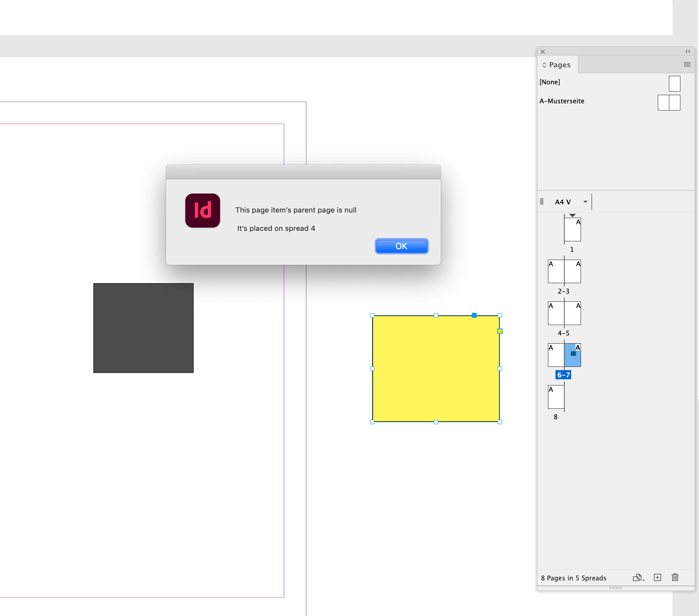Select the dark gray rectangle on the page
Viewport: 699px width, 616px height.
click(143, 328)
